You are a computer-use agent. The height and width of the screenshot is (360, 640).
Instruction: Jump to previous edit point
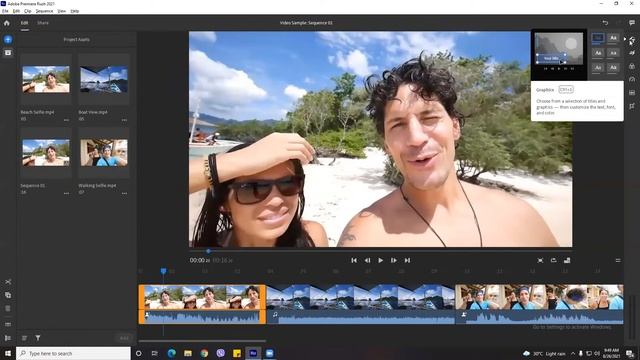coord(354,260)
